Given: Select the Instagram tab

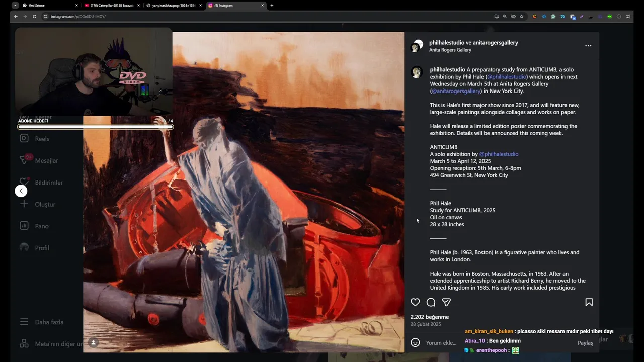Looking at the screenshot, I should point(235,5).
